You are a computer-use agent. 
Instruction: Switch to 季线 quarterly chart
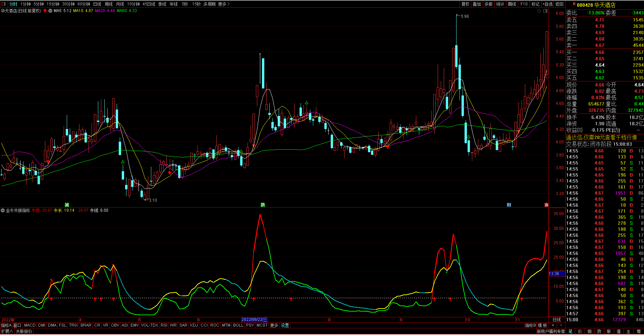click(162, 4)
